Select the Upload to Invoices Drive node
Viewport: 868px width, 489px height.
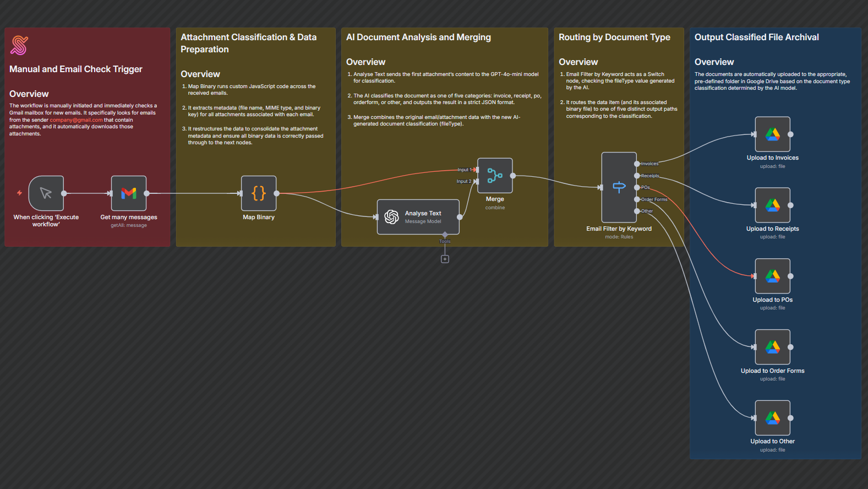[x=772, y=134]
